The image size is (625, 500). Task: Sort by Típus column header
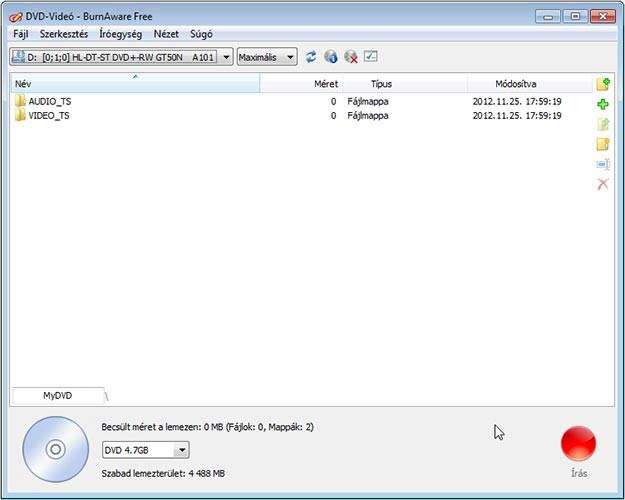click(x=405, y=83)
